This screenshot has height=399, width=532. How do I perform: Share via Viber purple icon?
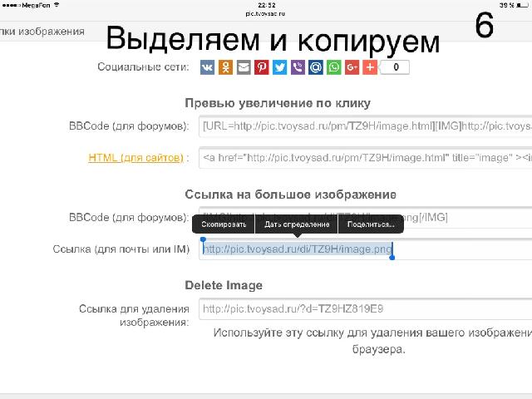coord(298,67)
